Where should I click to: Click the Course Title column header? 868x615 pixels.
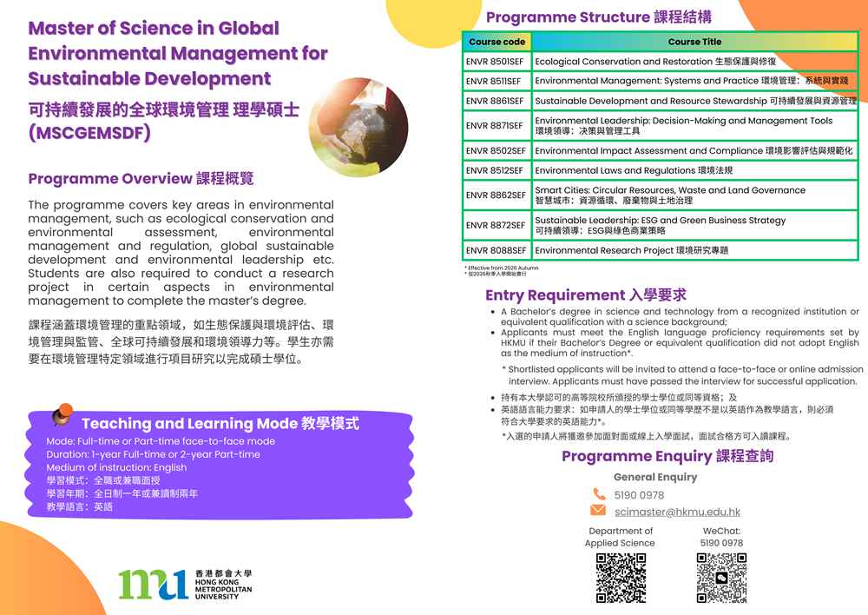[x=694, y=42]
